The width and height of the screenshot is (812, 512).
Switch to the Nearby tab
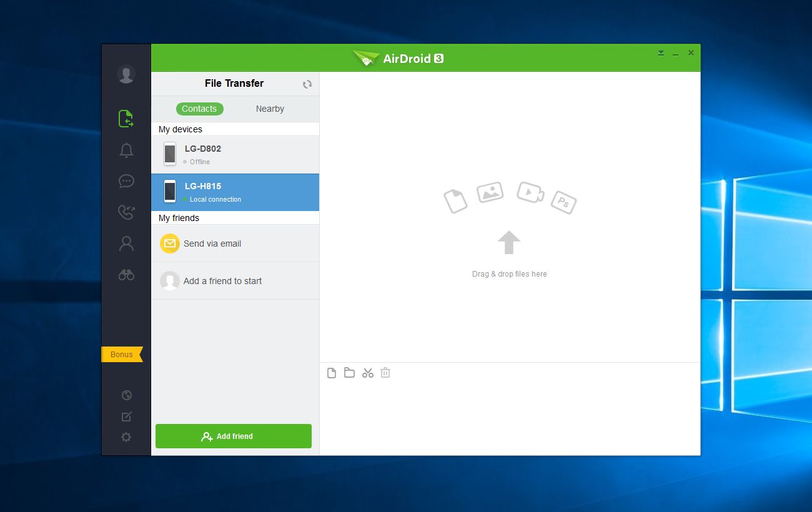270,109
